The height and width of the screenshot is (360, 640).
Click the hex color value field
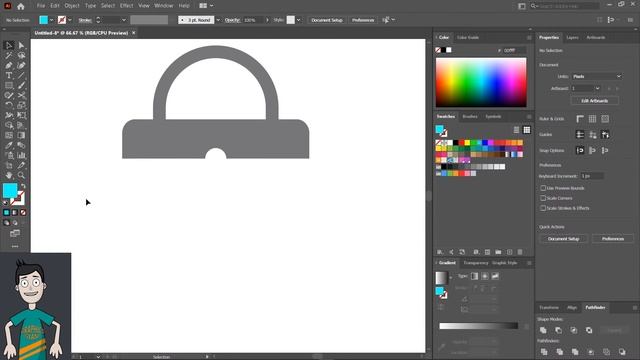pos(513,50)
